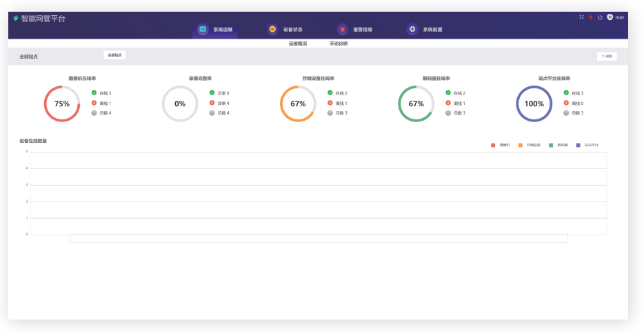644x334 pixels.
Task: Click the 存储设备在线率 title
Action: 319,79
